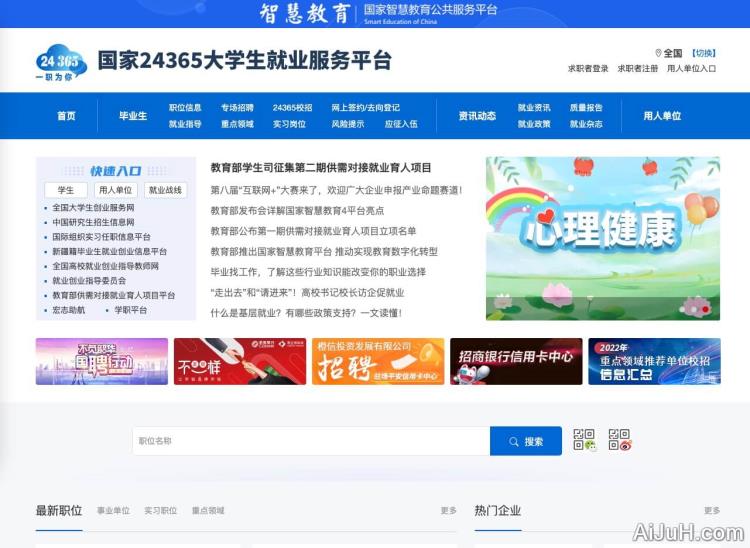The height and width of the screenshot is (548, 750).
Task: Open 学职平台 link
Action: click(x=131, y=310)
